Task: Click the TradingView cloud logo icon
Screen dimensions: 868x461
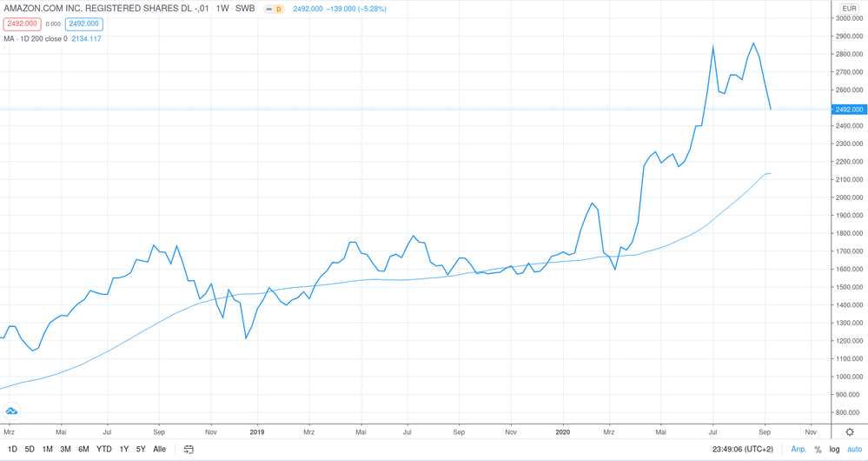Action: (12, 411)
